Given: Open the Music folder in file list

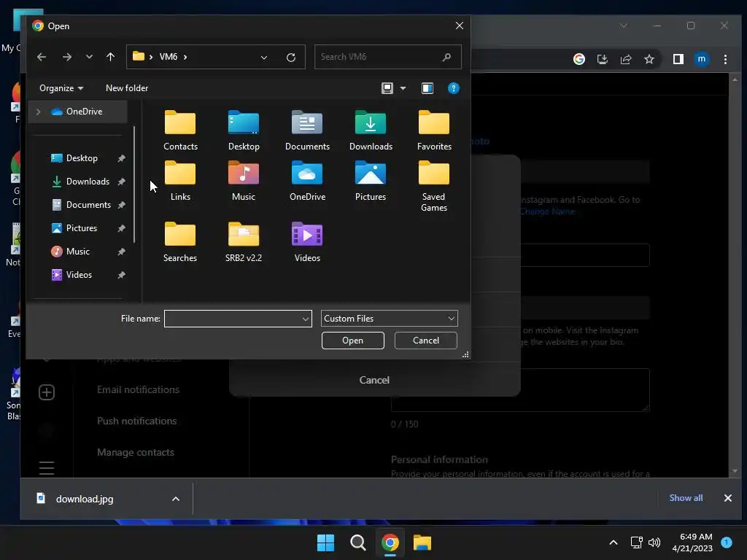Looking at the screenshot, I should [x=244, y=181].
